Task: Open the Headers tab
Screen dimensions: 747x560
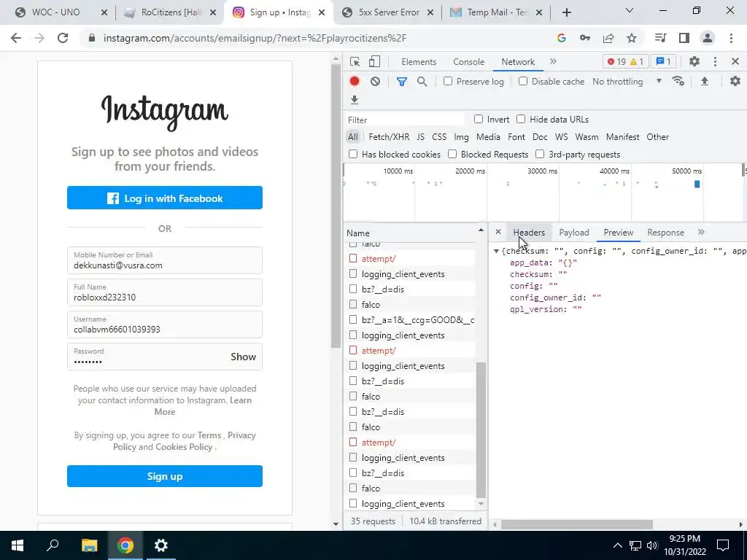Action: pos(529,233)
